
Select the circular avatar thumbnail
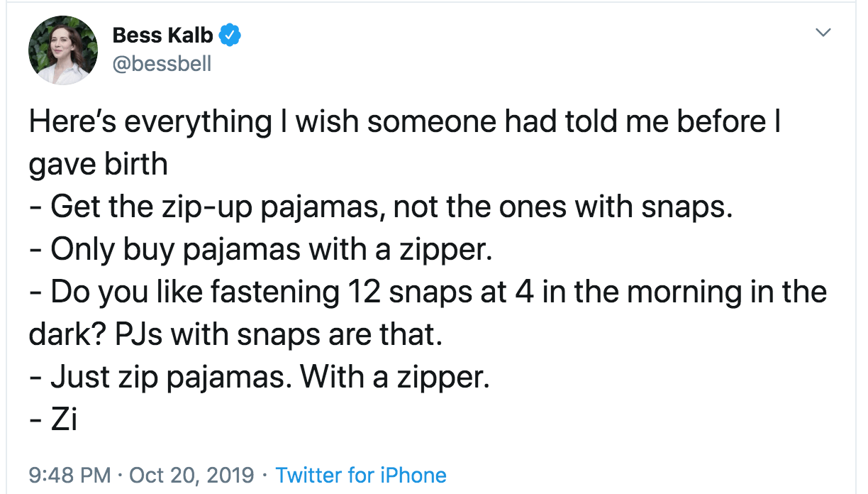pos(62,50)
